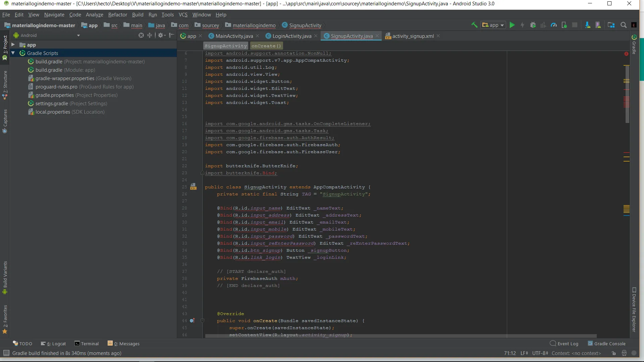This screenshot has width=644, height=362.
Task: Click Search Everywhere magnifier icon
Action: pyautogui.click(x=624, y=25)
